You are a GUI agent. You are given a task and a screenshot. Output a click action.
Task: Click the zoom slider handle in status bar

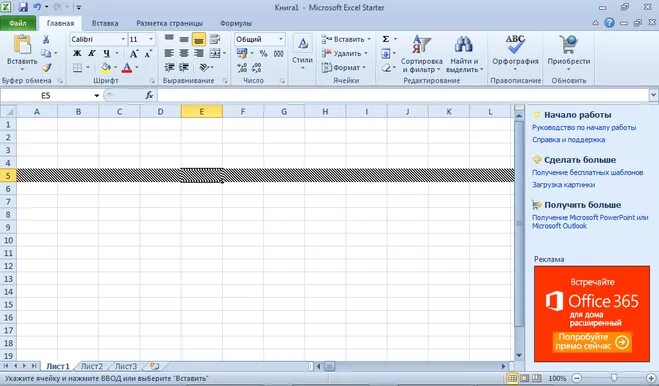pyautogui.click(x=614, y=378)
